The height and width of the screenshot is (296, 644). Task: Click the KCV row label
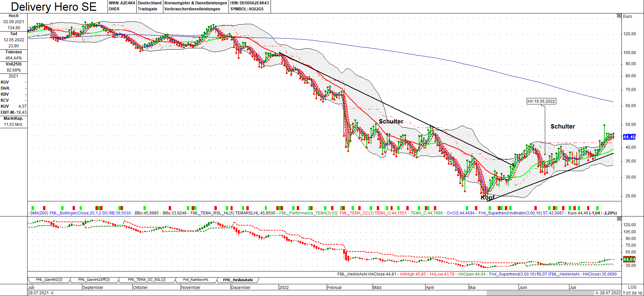[x=5, y=100]
